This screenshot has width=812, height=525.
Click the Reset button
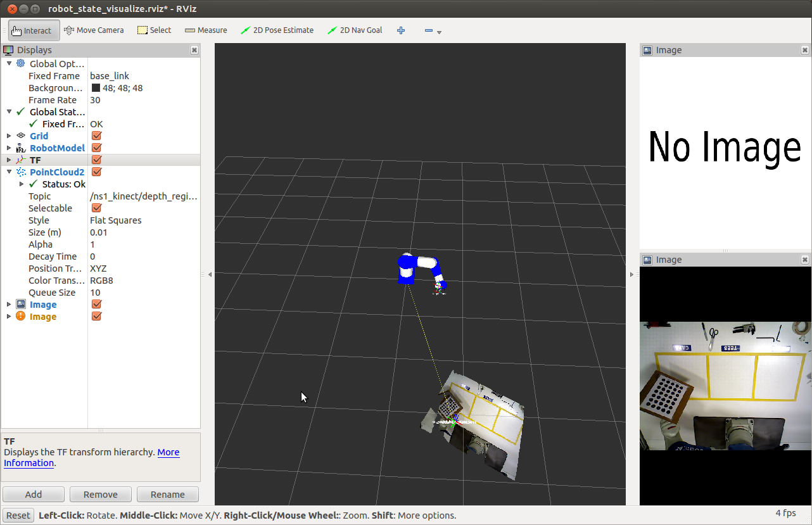18,516
